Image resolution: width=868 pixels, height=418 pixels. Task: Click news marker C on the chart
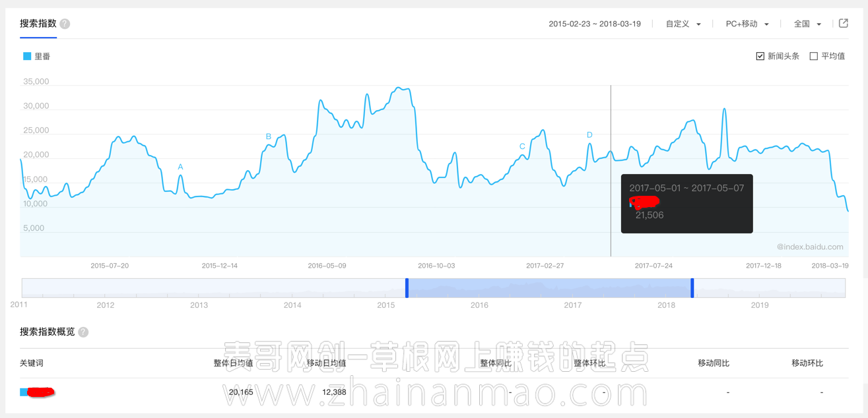522,146
